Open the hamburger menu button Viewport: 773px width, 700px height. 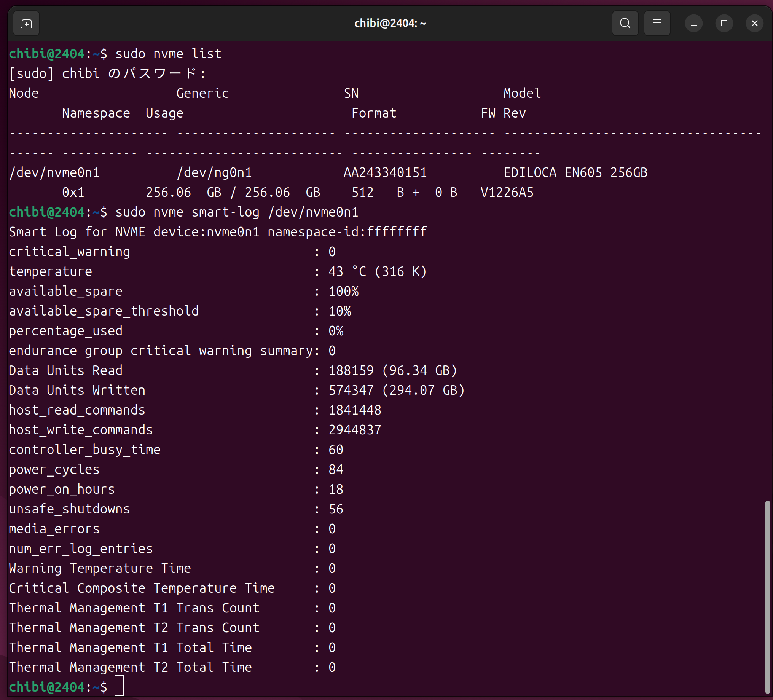(x=657, y=23)
